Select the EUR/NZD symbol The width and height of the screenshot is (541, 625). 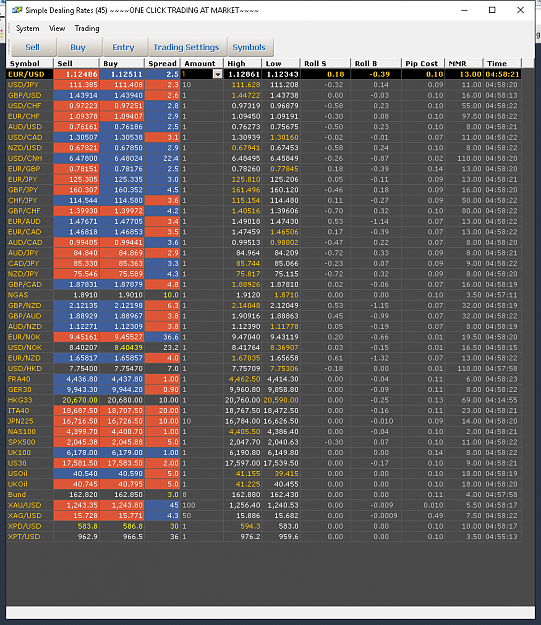coord(24,358)
